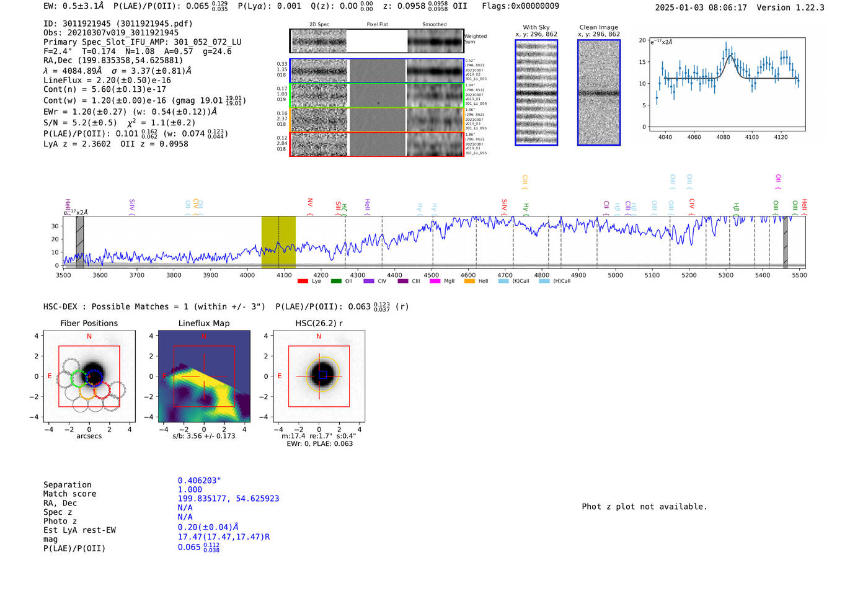Screen dimensions: 868x591
Task: Click the Gaussian fit peak in emission-line plot
Action: [x=730, y=56]
